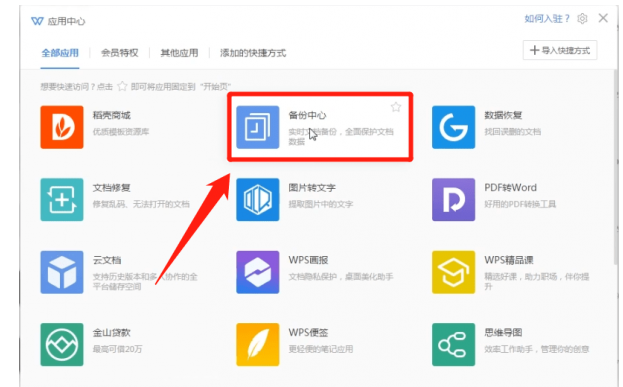Click the 数据恢复 title text
Image resolution: width=623 pixels, height=387 pixels.
coord(503,115)
